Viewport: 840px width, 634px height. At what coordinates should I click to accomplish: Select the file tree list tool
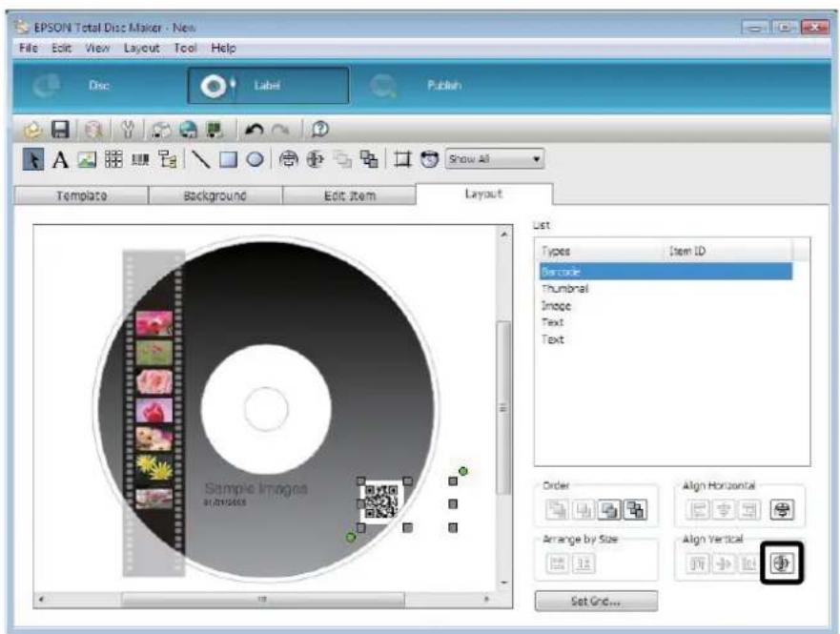coord(168,159)
